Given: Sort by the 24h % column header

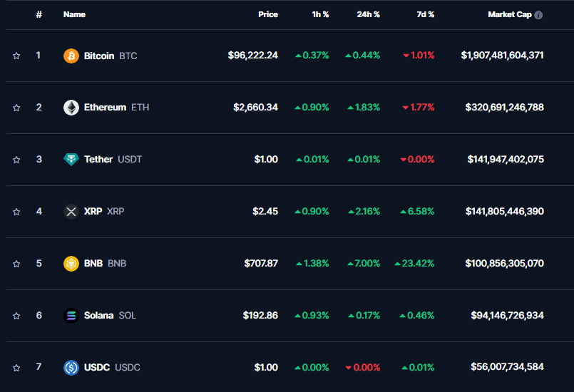Looking at the screenshot, I should [368, 14].
